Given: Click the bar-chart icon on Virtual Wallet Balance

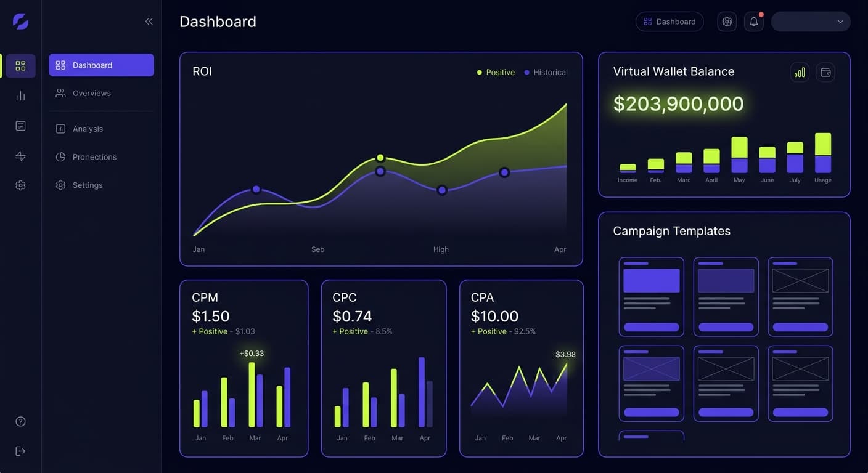Looking at the screenshot, I should click(x=799, y=72).
